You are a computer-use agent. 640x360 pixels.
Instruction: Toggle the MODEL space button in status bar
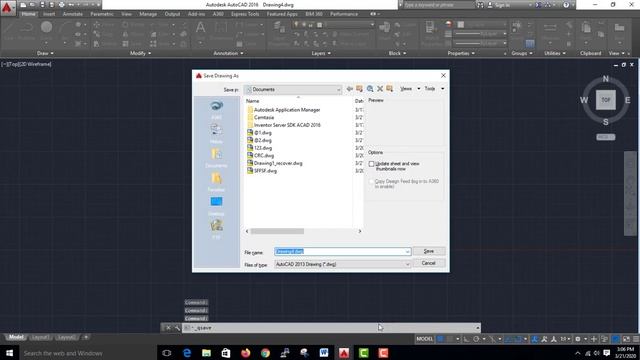(424, 339)
